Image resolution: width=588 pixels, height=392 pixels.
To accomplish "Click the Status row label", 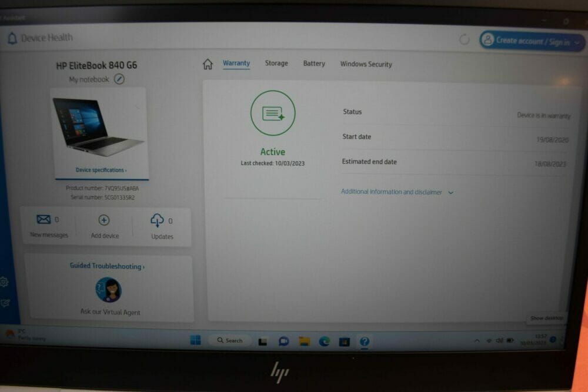I will pos(352,112).
